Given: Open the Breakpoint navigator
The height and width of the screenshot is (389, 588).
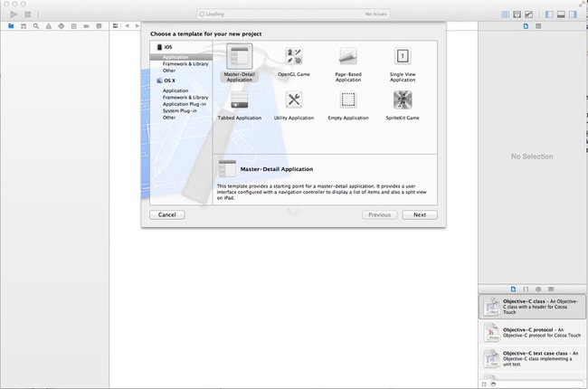Looking at the screenshot, I should click(x=86, y=26).
